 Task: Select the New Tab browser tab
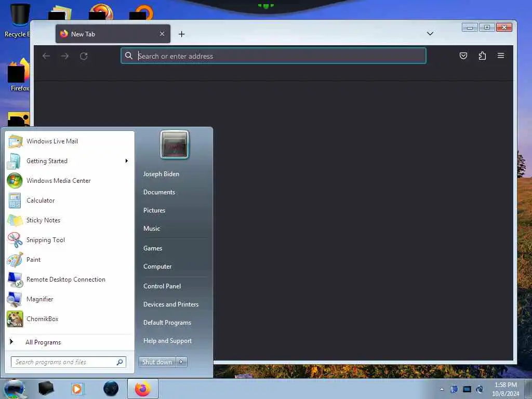click(x=113, y=34)
